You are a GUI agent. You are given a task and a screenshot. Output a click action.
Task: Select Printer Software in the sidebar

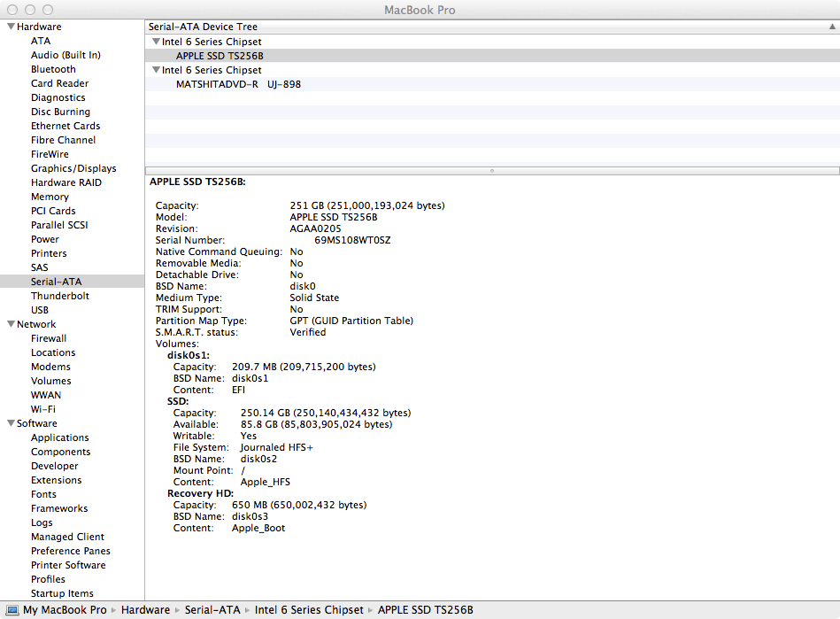coord(68,565)
